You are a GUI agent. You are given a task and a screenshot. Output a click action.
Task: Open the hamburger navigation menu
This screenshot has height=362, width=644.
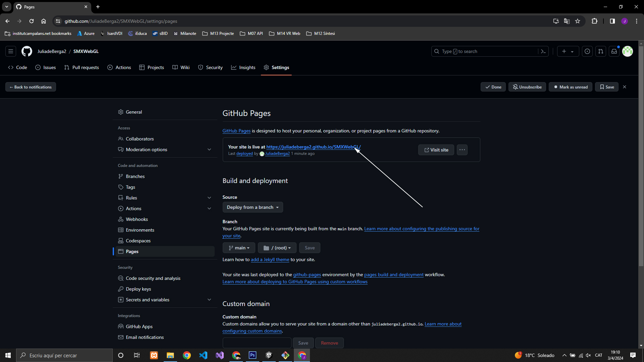(x=11, y=51)
